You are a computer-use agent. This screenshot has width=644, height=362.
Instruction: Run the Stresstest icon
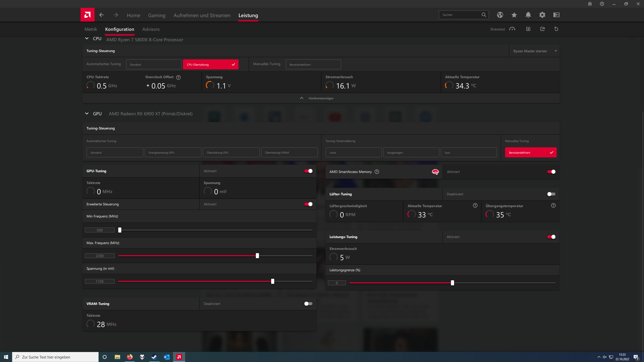click(x=512, y=29)
